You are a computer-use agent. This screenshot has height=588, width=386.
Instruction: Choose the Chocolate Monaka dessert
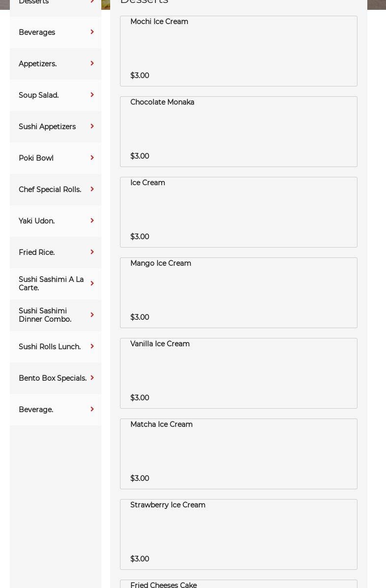click(x=238, y=132)
